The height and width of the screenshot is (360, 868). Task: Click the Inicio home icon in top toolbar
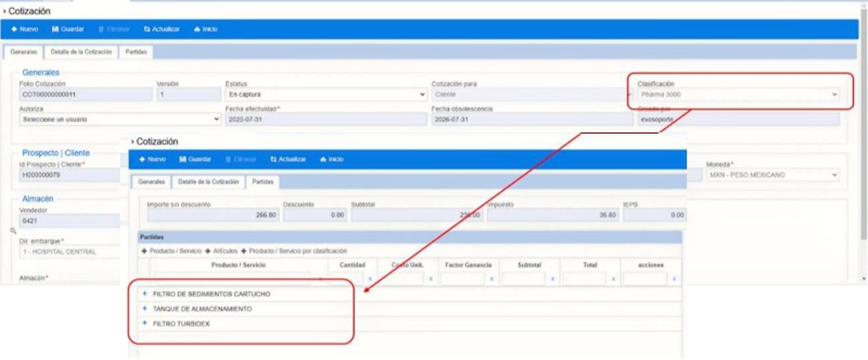click(x=197, y=29)
